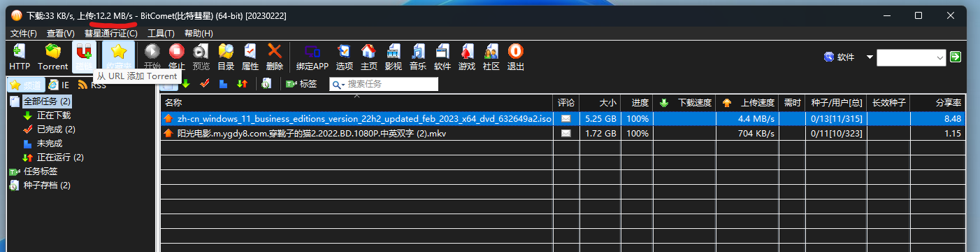Select the zh-cn_windows_11 iso task row

[x=563, y=118]
